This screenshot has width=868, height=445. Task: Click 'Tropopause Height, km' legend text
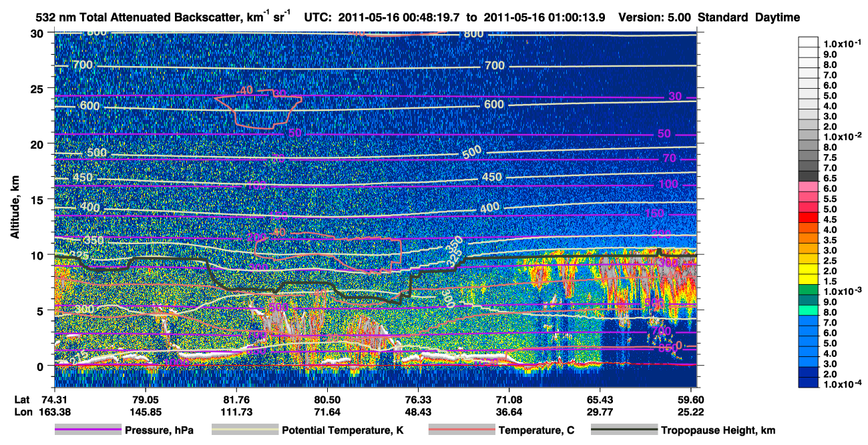click(718, 431)
